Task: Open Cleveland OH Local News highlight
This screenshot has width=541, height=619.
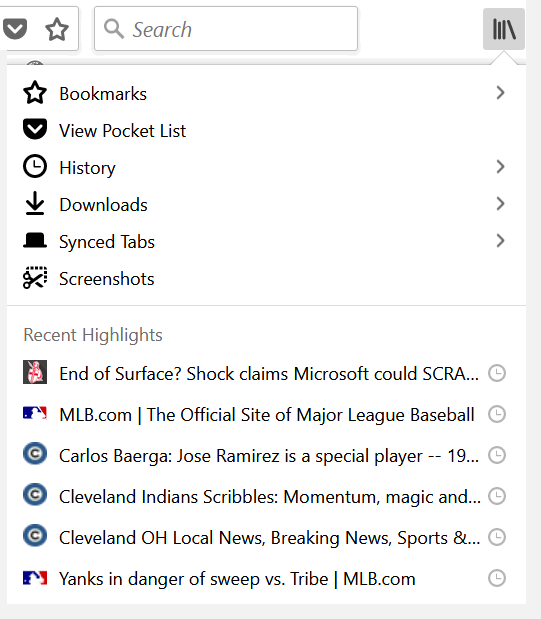Action: click(267, 538)
